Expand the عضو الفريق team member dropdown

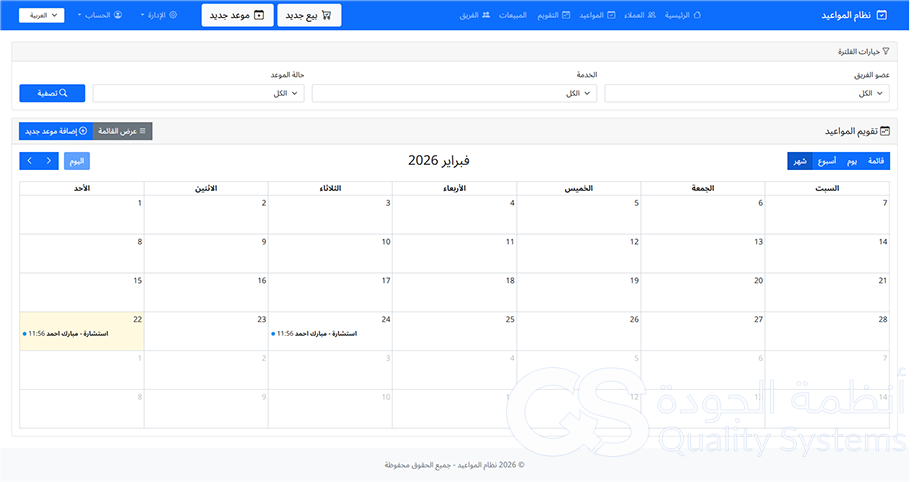(x=746, y=93)
